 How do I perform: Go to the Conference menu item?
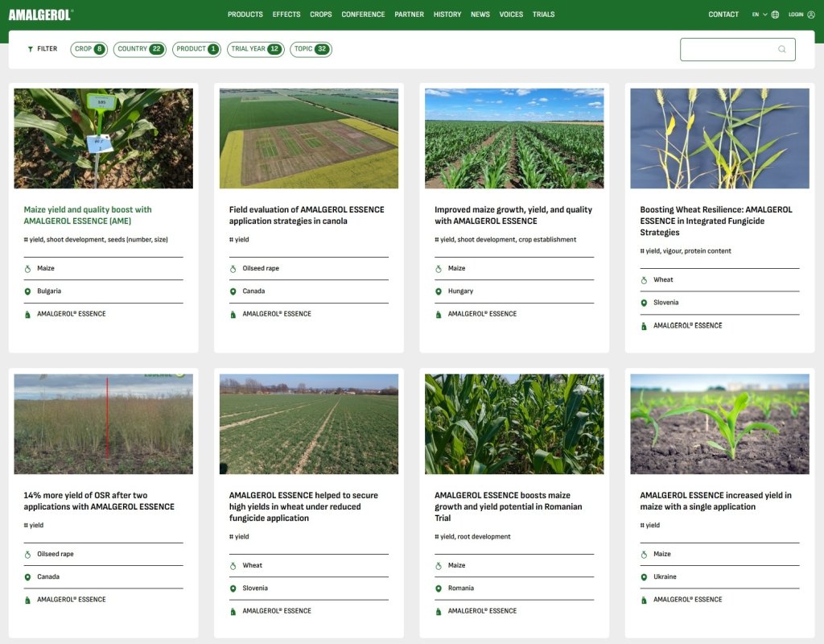(x=363, y=14)
